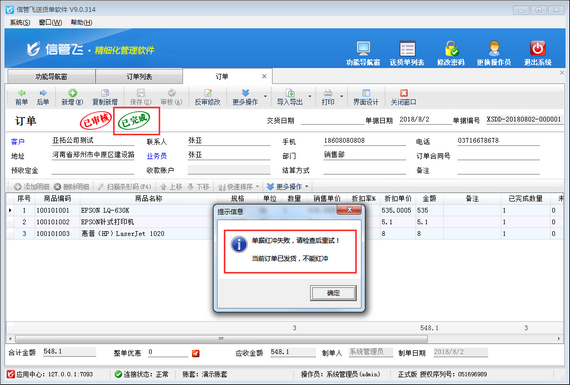Viewport: 570px width, 385px height.
Task: Click the 整单优惠 input field
Action: click(x=168, y=352)
